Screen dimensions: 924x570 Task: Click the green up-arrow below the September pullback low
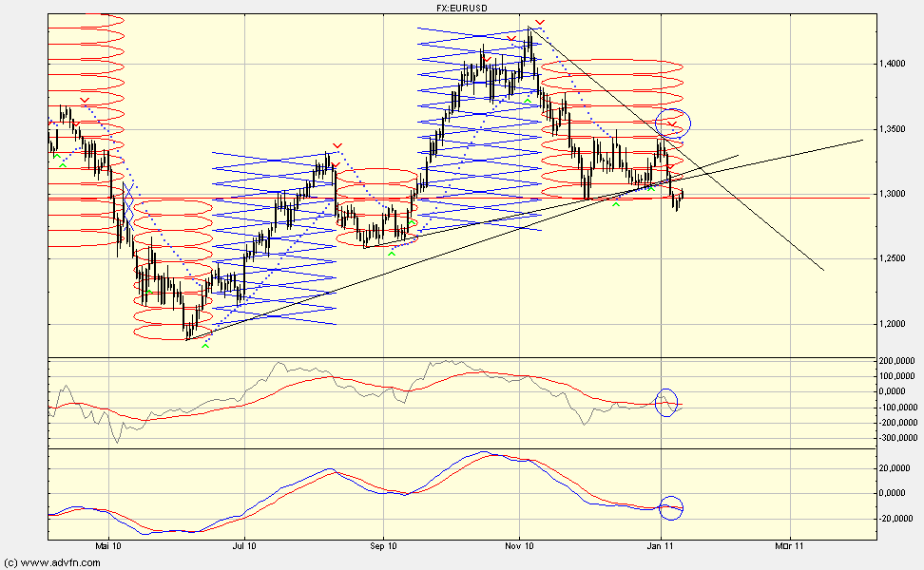coord(391,255)
